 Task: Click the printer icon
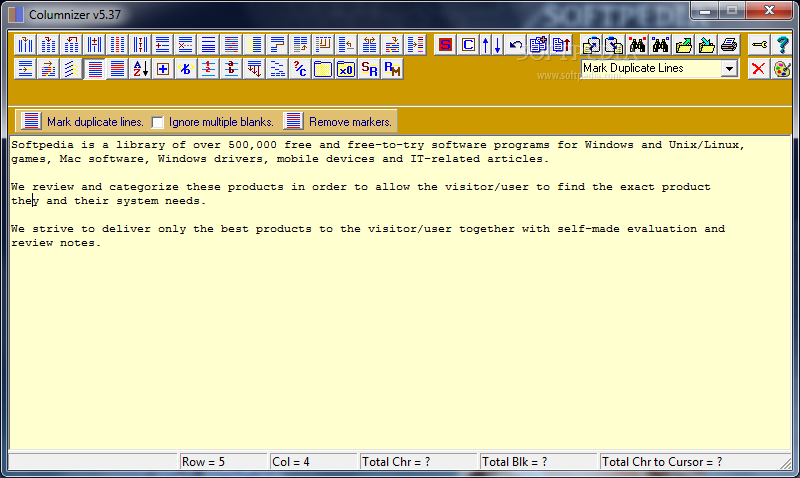click(x=729, y=45)
